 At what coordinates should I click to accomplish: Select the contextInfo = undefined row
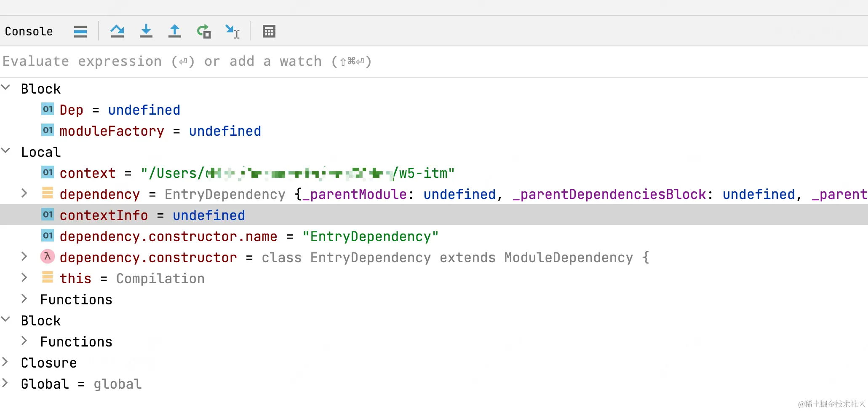(434, 215)
